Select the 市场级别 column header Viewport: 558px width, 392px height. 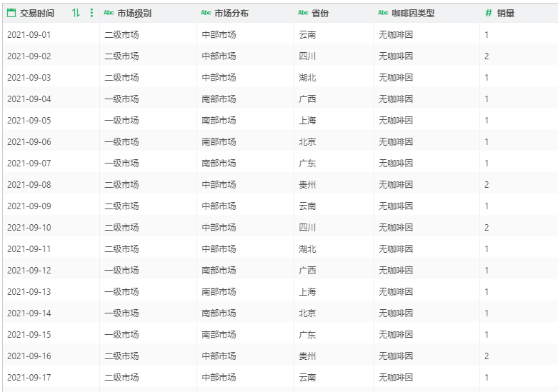[134, 13]
